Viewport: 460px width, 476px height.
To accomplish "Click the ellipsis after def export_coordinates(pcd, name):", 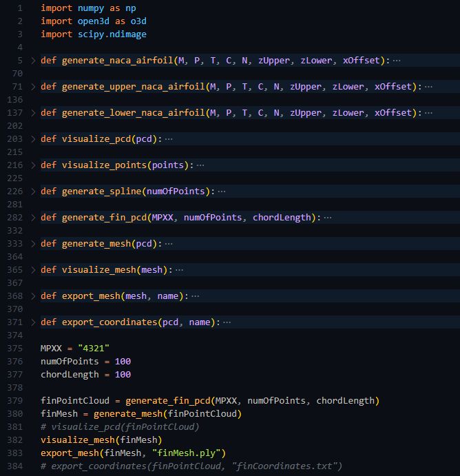I will pyautogui.click(x=227, y=322).
